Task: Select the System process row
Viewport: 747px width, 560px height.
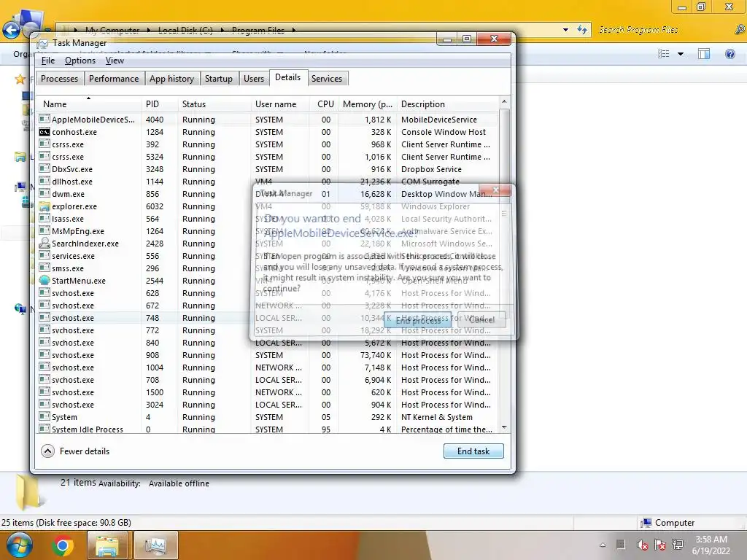Action: click(268, 416)
